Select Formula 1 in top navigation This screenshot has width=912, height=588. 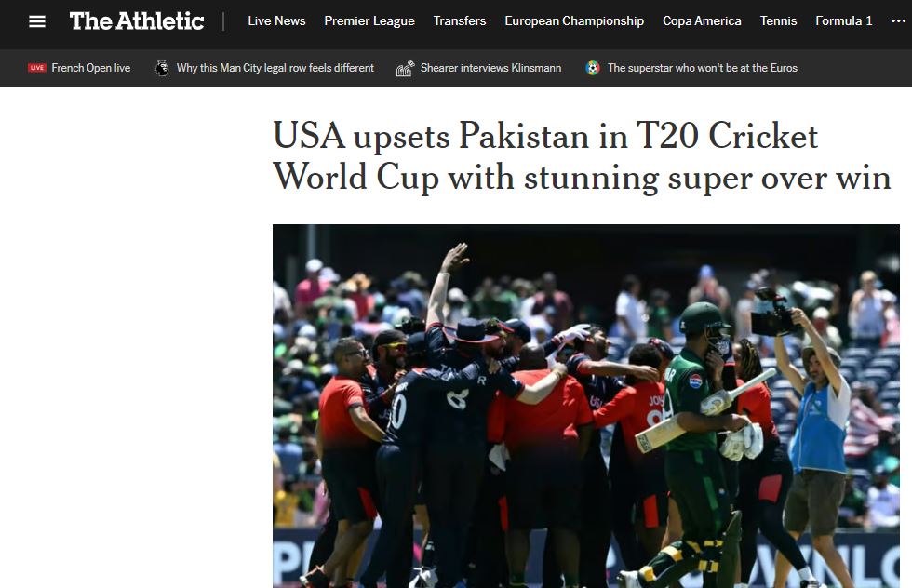pyautogui.click(x=843, y=21)
